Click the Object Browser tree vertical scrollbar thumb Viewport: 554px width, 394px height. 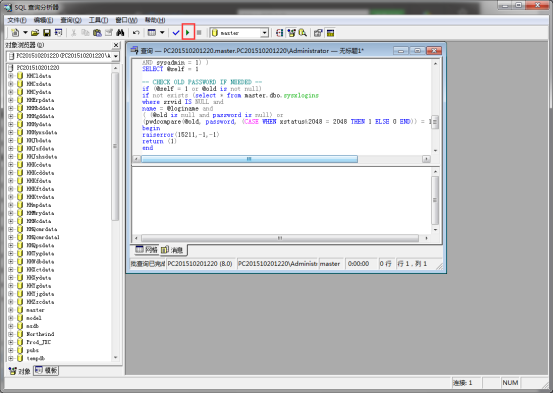tap(115, 146)
